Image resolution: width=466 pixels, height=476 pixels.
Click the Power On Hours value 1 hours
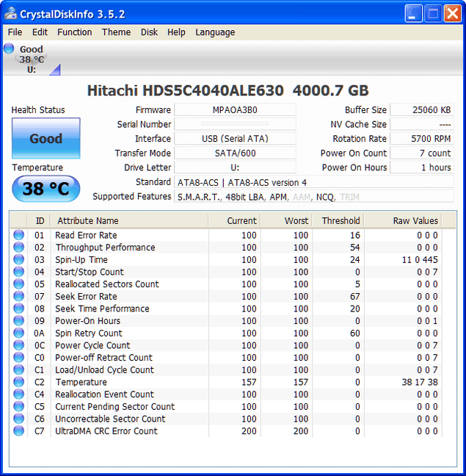pyautogui.click(x=422, y=167)
